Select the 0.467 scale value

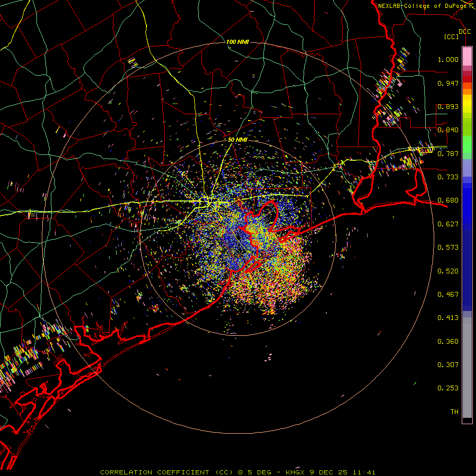pos(448,295)
